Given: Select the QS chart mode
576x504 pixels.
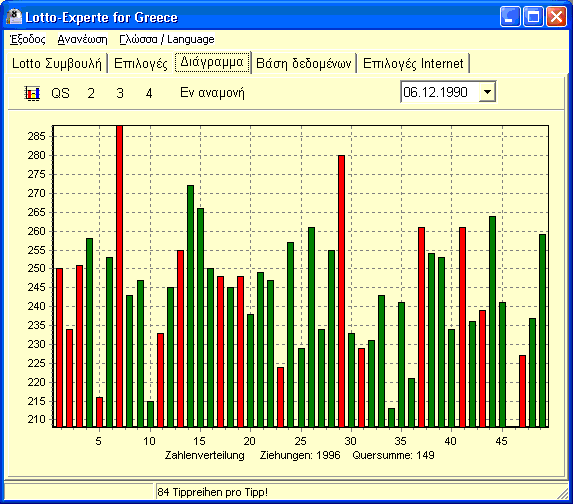Looking at the screenshot, I should coord(60,93).
